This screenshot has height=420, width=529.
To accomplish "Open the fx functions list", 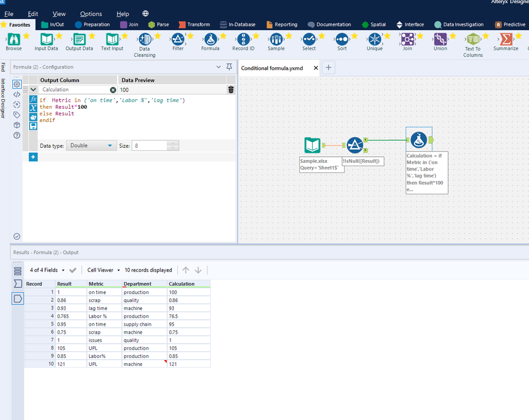I will pyautogui.click(x=33, y=100).
